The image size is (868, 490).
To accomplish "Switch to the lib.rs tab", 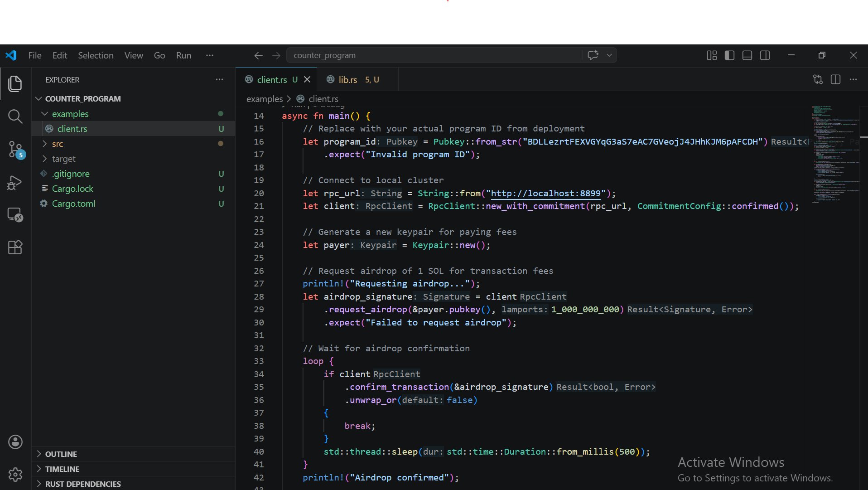I will [347, 80].
